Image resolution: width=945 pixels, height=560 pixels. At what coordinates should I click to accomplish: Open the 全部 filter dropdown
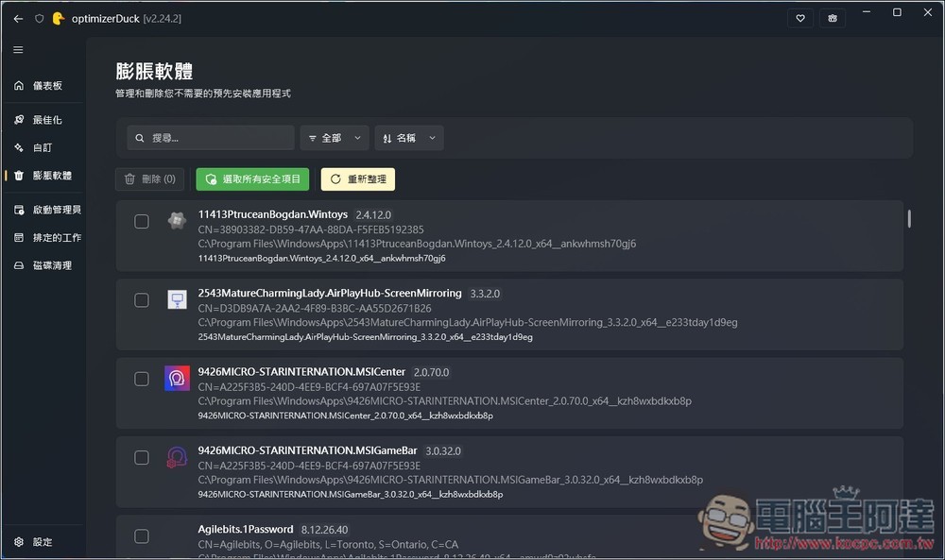pos(335,138)
